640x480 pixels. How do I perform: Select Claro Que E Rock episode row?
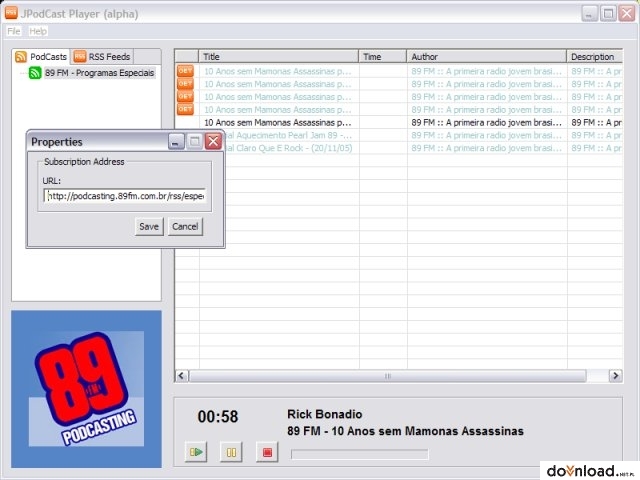pyautogui.click(x=423, y=148)
